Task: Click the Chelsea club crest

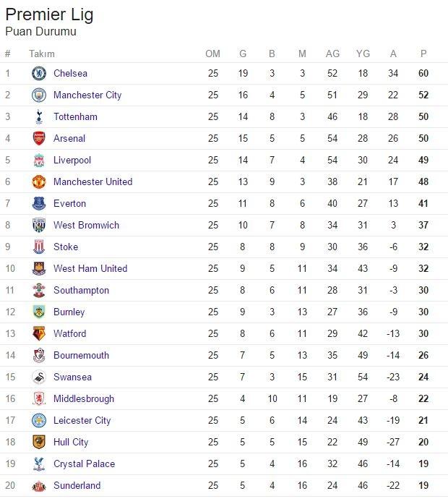Action: click(39, 73)
